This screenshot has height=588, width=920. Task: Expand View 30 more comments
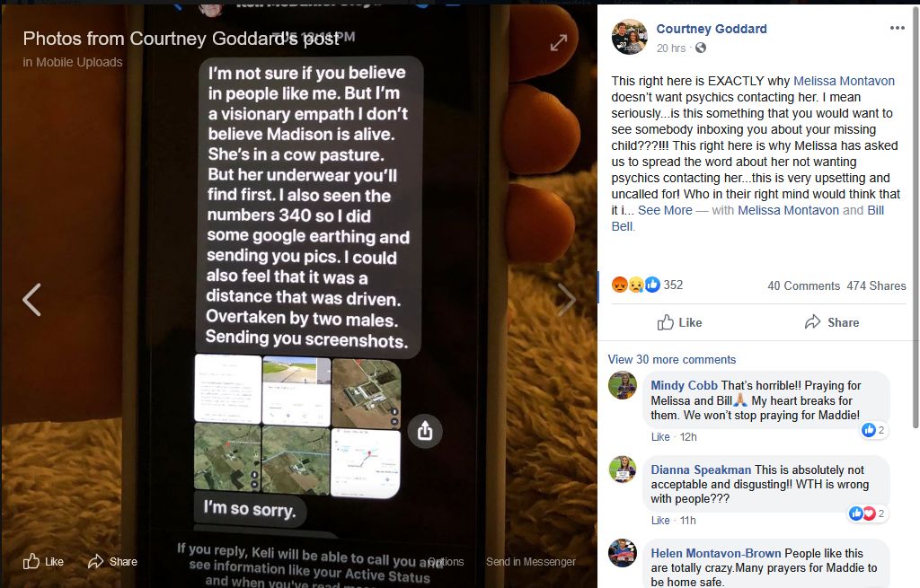[671, 359]
